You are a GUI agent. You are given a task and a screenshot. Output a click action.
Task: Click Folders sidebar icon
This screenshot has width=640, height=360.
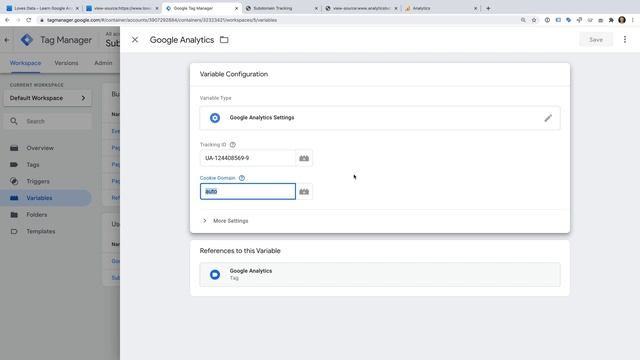14,215
